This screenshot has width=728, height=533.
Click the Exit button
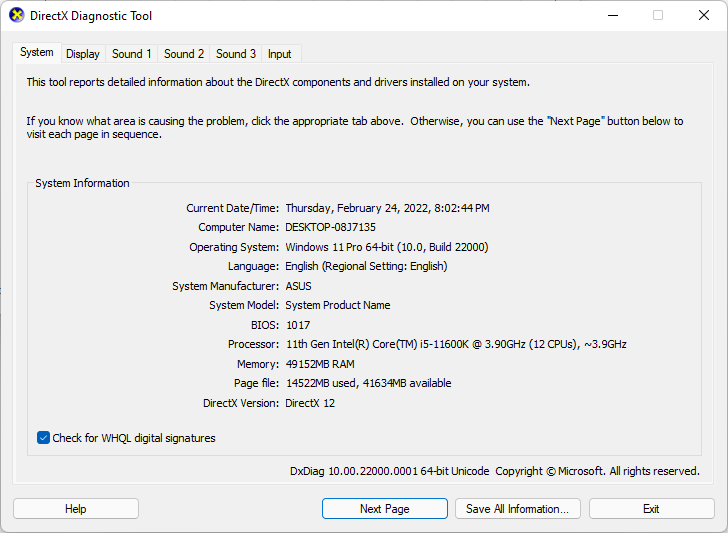[651, 509]
